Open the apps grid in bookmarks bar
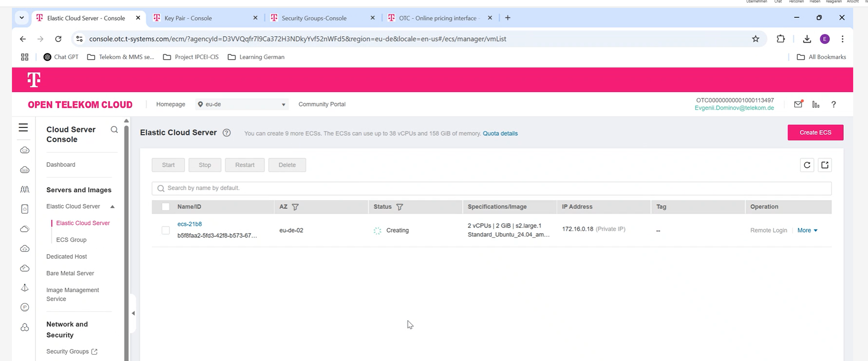The width and height of the screenshot is (868, 361). click(x=25, y=57)
